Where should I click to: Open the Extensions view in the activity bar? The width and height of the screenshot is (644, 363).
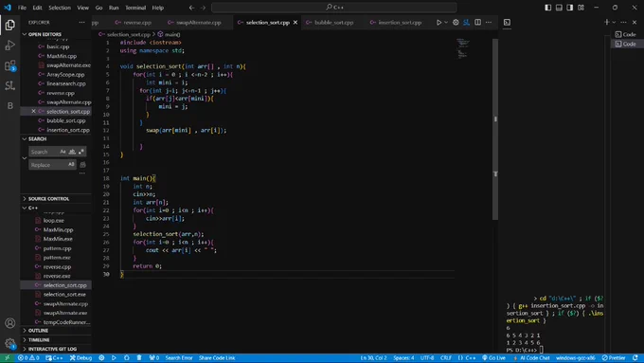coord(9,65)
